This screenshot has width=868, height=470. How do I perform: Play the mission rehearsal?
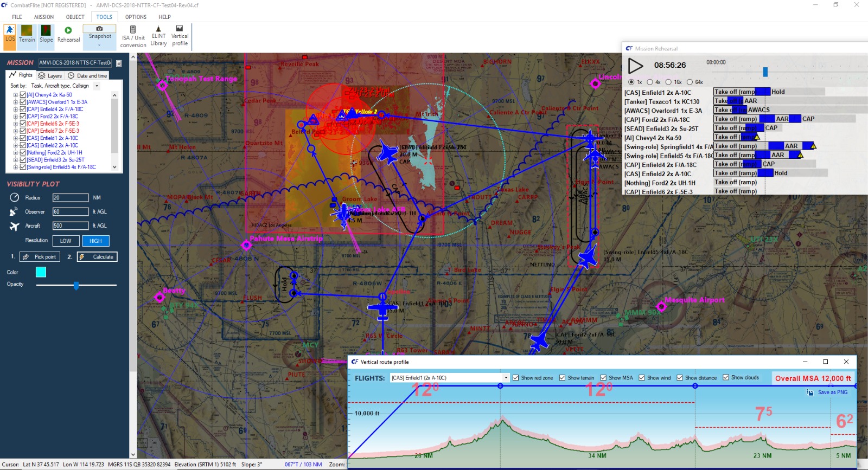pos(635,66)
